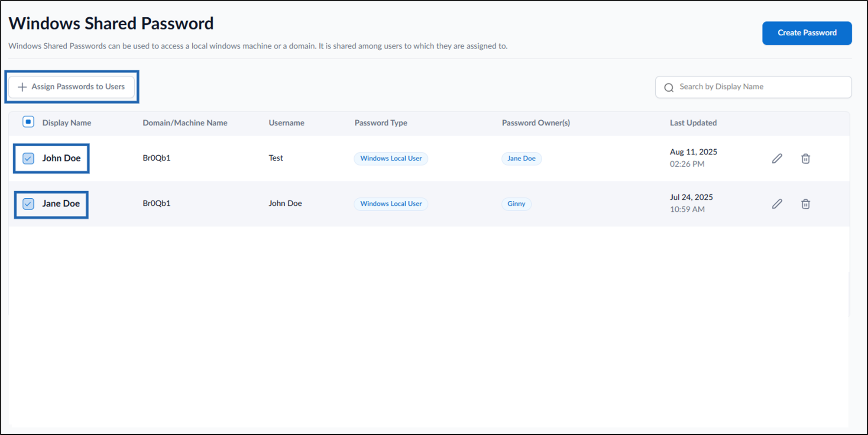
Task: Click the Jane Doe owner tag
Action: [x=521, y=158]
